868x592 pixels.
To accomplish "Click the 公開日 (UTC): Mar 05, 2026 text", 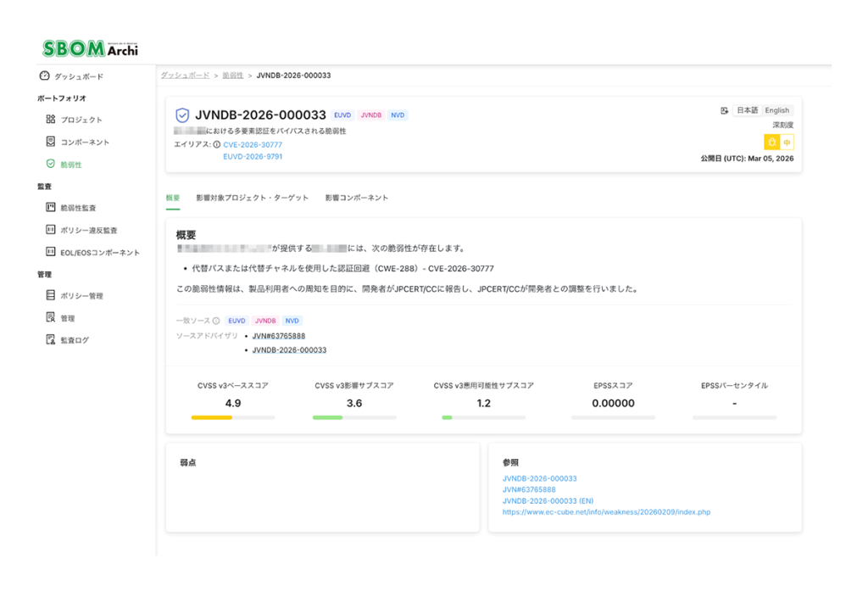I will pyautogui.click(x=747, y=159).
